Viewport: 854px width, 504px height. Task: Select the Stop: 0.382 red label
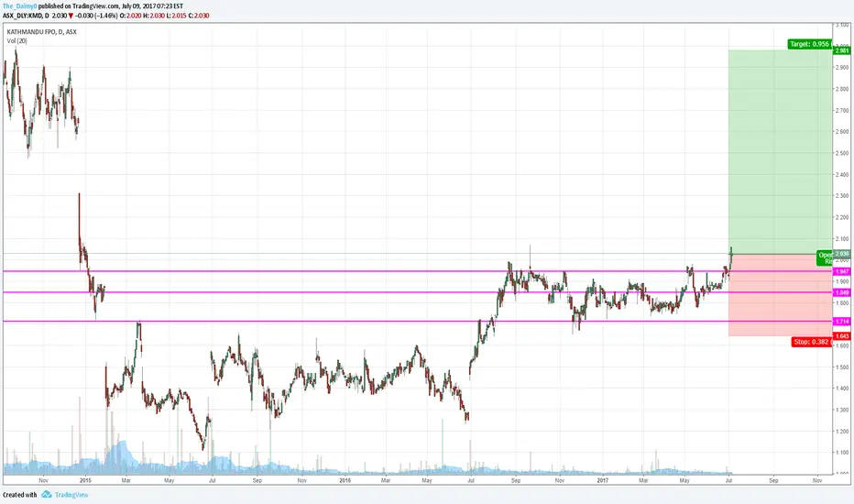(812, 342)
